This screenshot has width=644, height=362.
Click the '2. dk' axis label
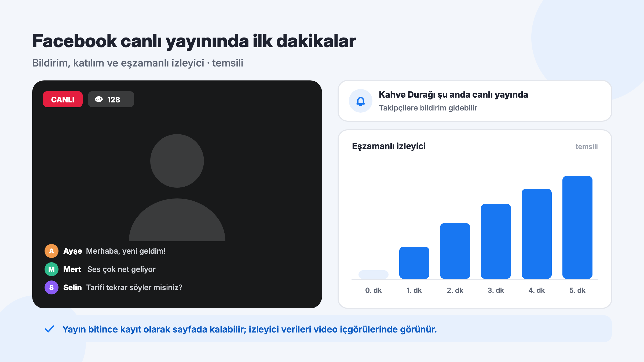(x=455, y=290)
